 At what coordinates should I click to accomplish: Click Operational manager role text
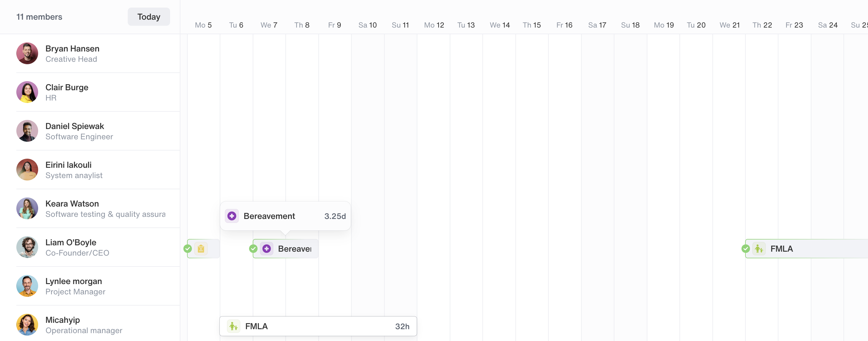pos(84,330)
